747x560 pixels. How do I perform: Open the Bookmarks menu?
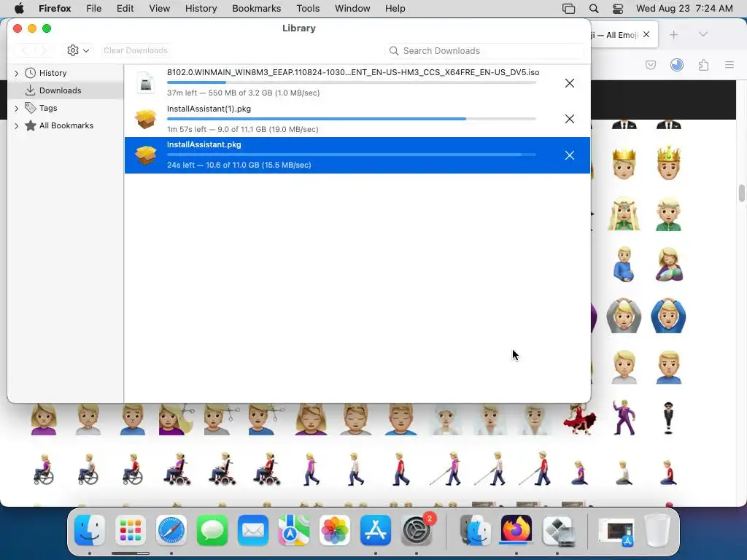pyautogui.click(x=256, y=9)
